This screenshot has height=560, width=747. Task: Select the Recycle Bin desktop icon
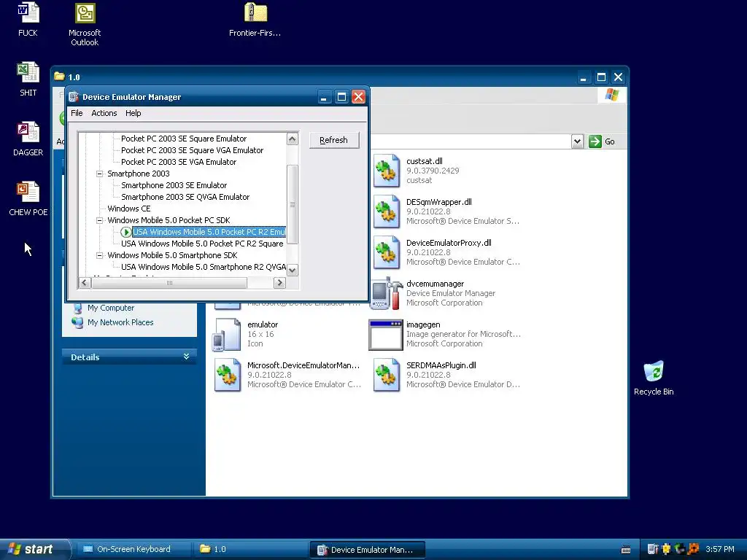tap(654, 371)
